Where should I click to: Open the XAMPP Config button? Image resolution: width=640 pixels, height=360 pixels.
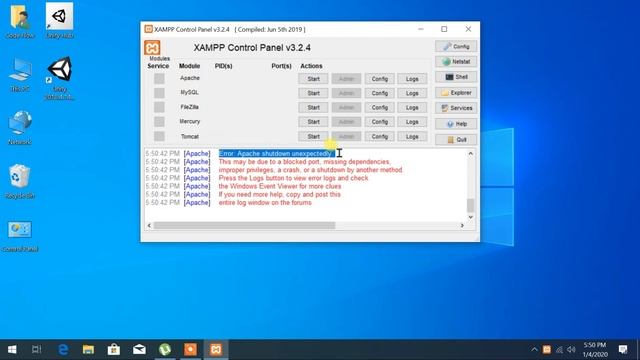(456, 47)
